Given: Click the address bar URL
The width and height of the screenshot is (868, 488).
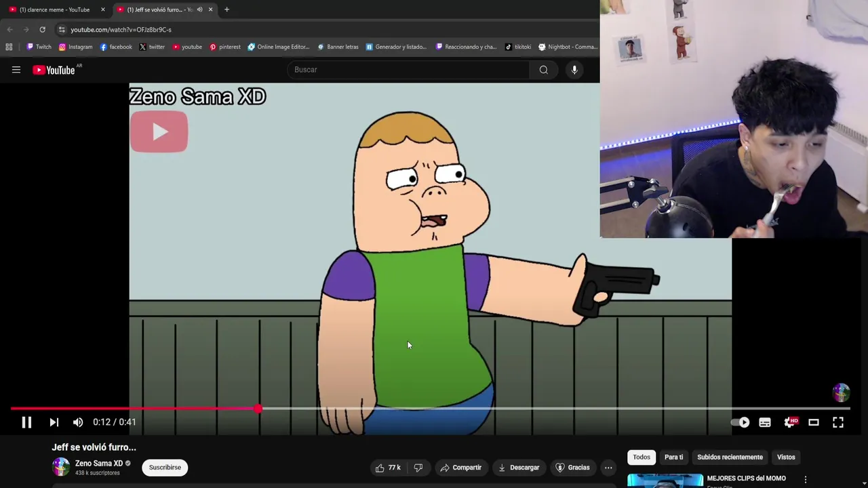Looking at the screenshot, I should point(121,30).
